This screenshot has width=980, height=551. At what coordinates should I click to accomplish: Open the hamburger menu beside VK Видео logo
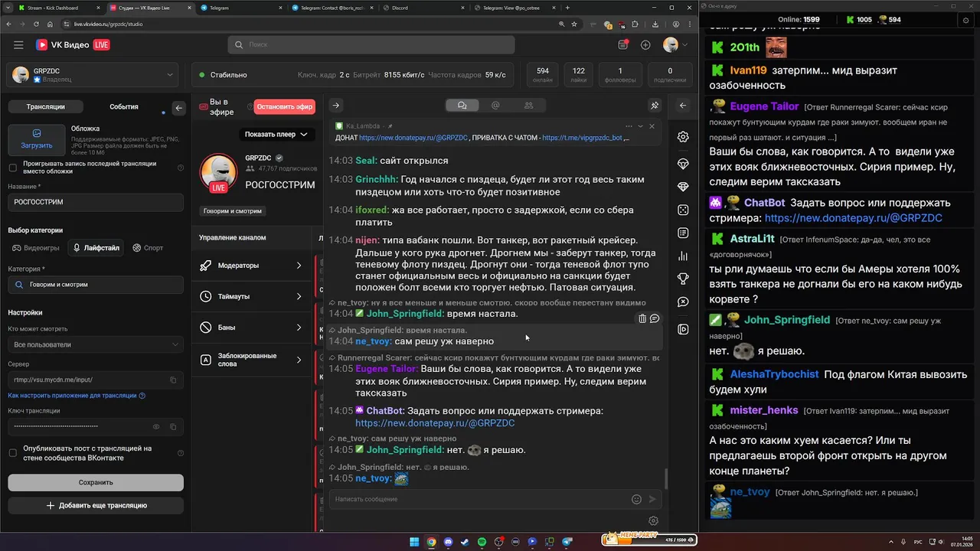(x=18, y=45)
